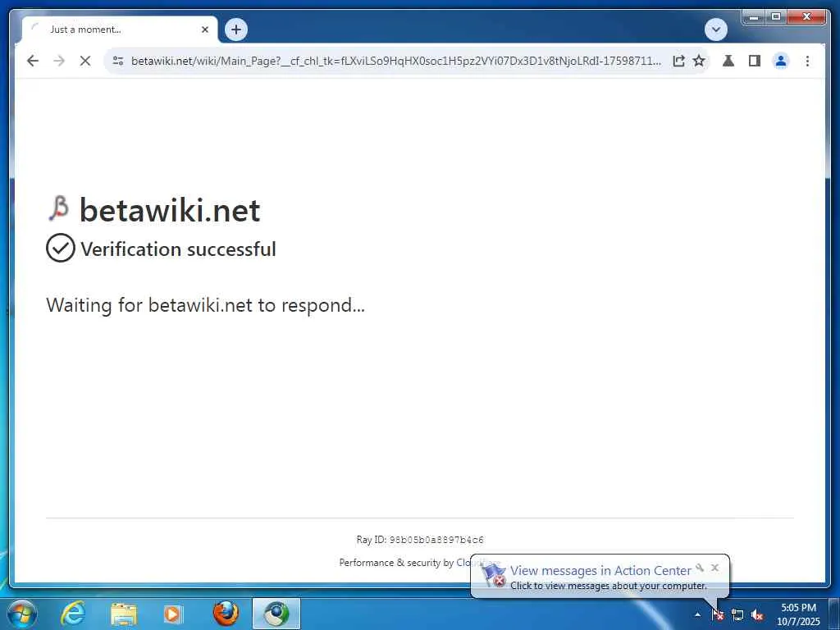Maximize the browser window
Image resolution: width=840 pixels, height=630 pixels.
tap(776, 17)
